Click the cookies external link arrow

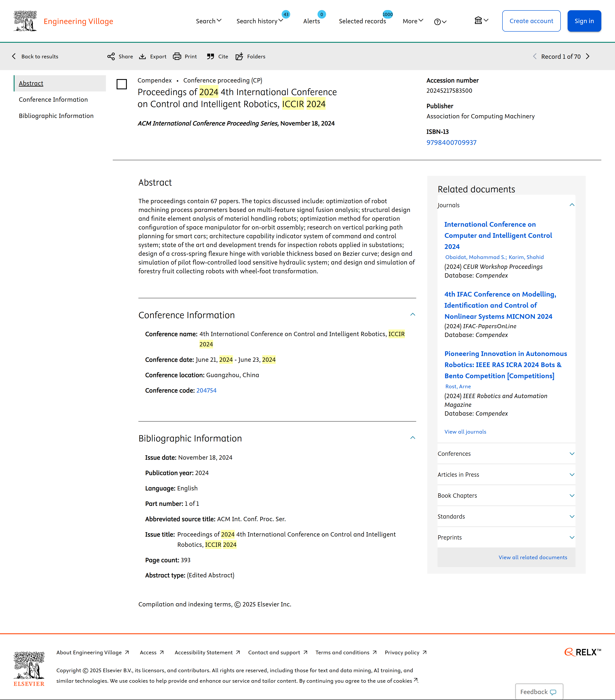tap(416, 680)
